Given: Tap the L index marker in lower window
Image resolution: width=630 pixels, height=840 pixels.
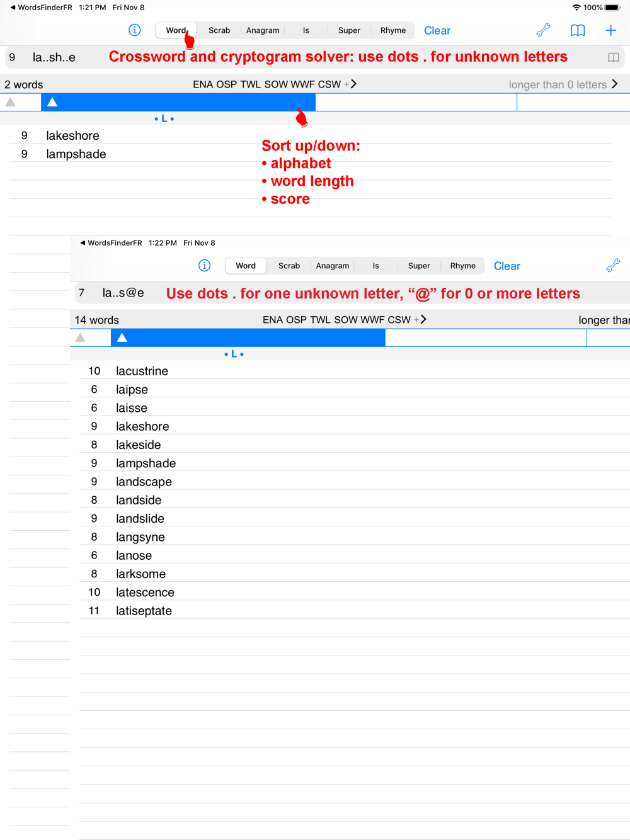Looking at the screenshot, I should pos(234,354).
